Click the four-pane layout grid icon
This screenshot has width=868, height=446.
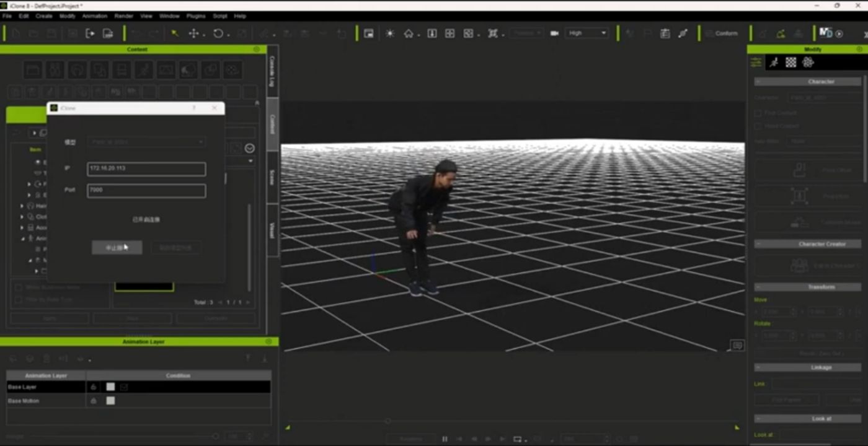[x=450, y=33]
